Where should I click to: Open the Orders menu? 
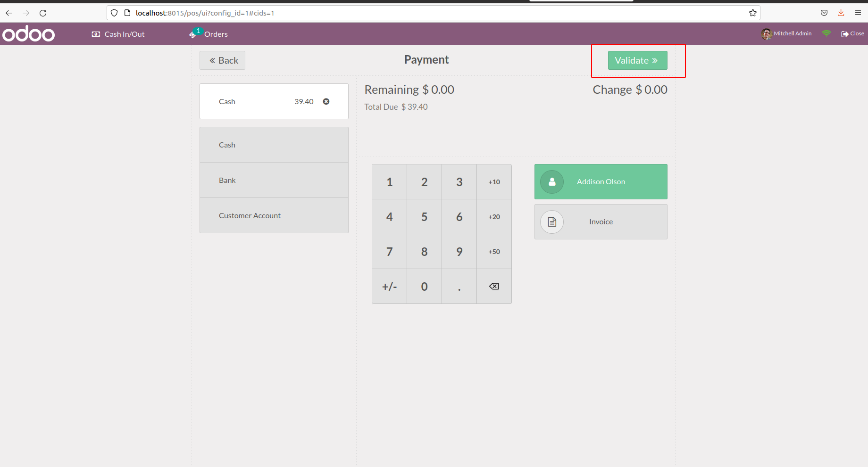point(209,34)
